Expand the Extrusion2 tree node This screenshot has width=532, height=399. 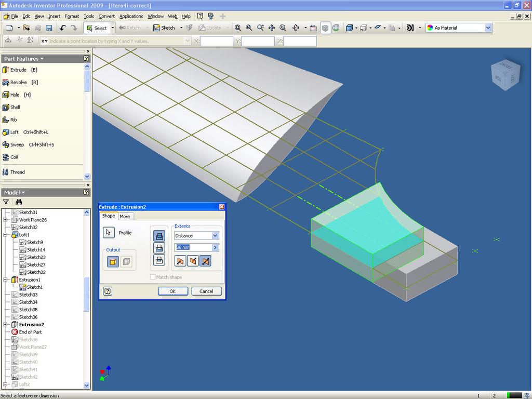coord(5,325)
